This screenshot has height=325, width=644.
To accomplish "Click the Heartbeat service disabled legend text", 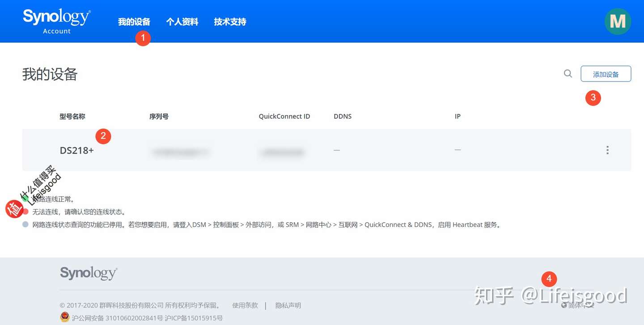I will [267, 225].
